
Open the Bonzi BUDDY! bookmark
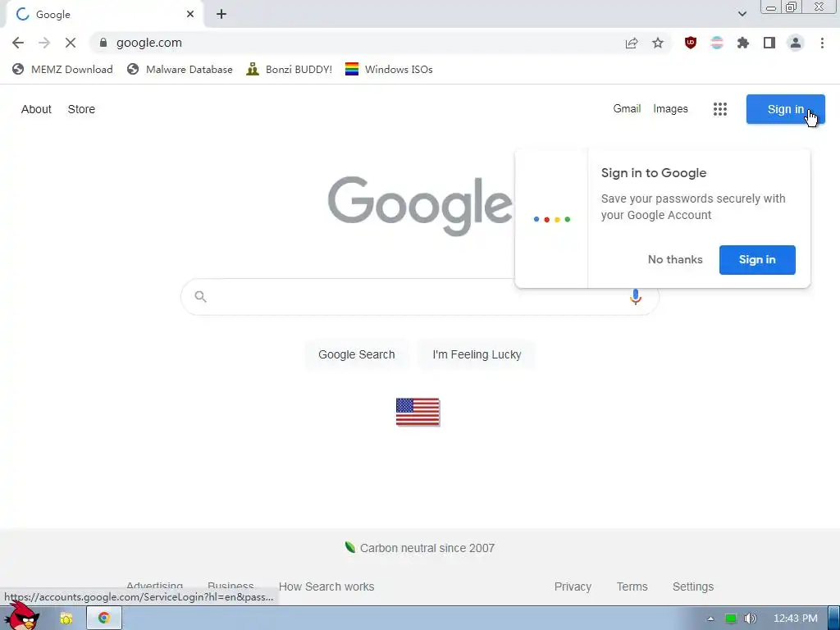tap(290, 69)
